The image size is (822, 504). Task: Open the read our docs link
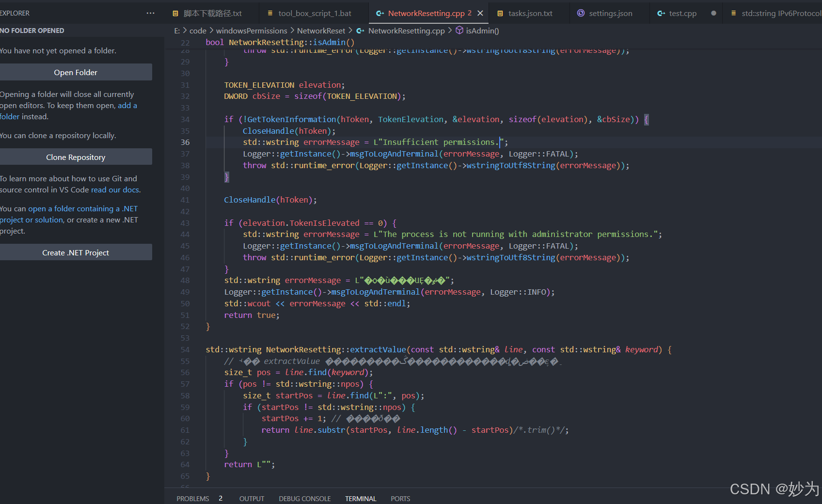pyautogui.click(x=114, y=189)
